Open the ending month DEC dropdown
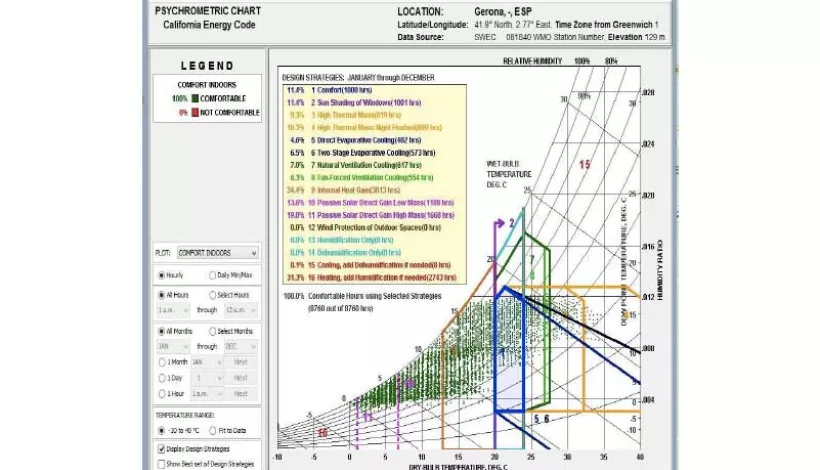 241,346
